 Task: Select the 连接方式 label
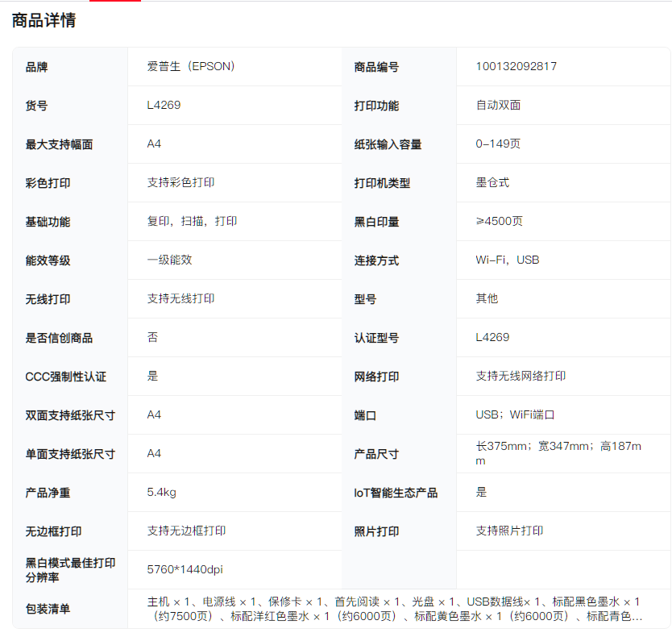[x=376, y=260]
